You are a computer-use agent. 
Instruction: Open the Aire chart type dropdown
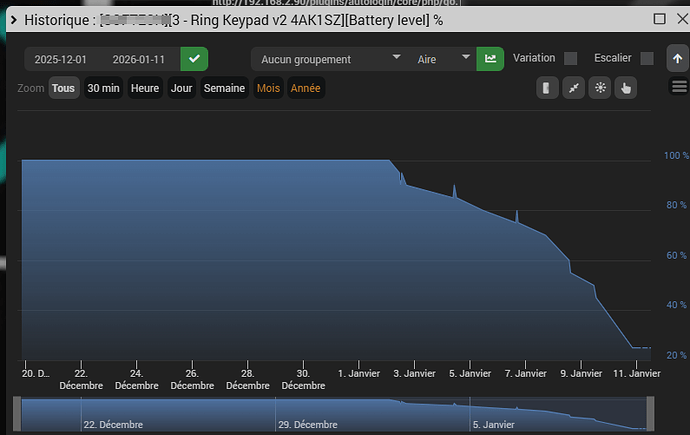pyautogui.click(x=443, y=59)
